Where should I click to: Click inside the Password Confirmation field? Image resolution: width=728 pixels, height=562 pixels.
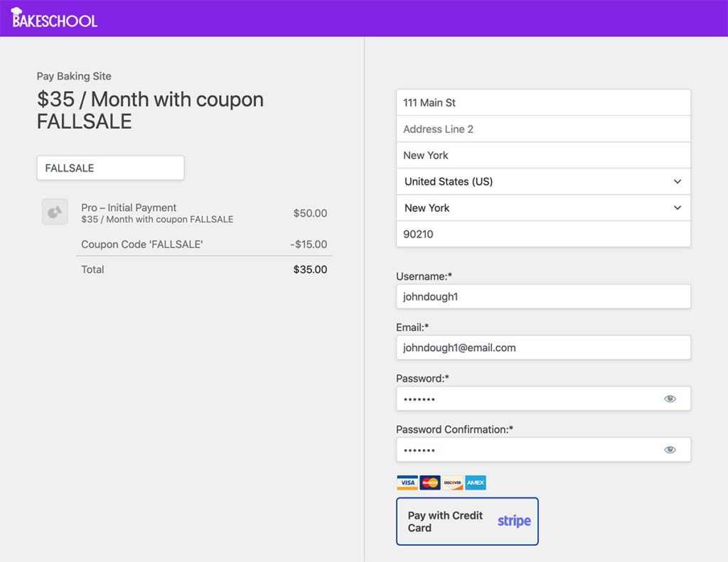pyautogui.click(x=526, y=450)
